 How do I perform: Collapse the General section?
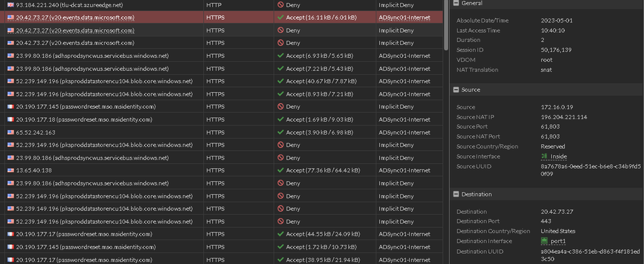coord(456,3)
